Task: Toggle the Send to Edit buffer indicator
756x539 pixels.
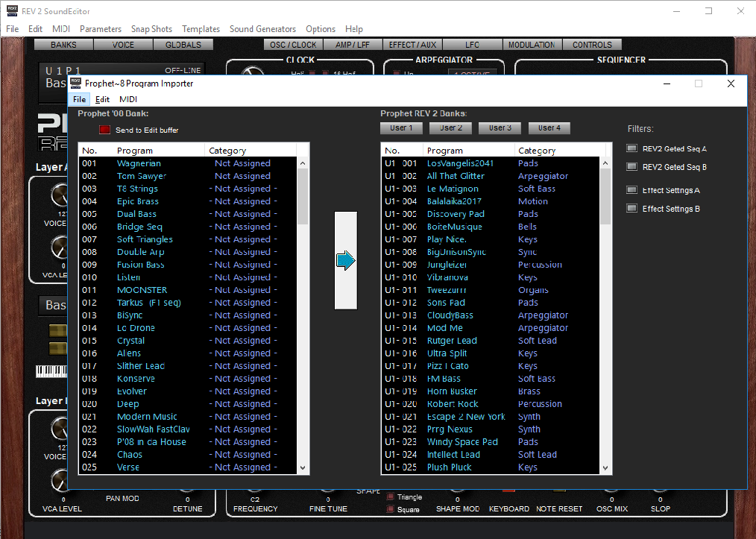Action: point(104,130)
